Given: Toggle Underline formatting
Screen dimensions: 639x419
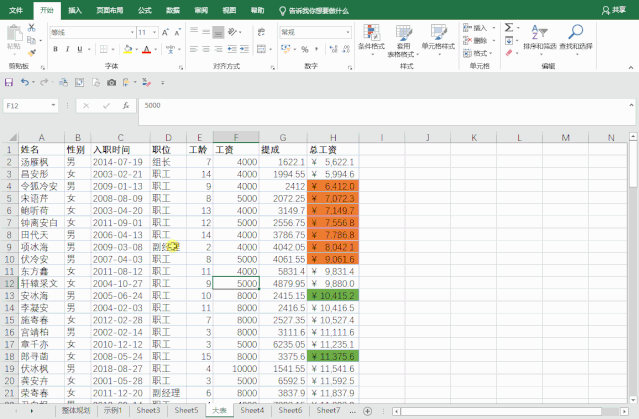Looking at the screenshot, I should pos(80,49).
